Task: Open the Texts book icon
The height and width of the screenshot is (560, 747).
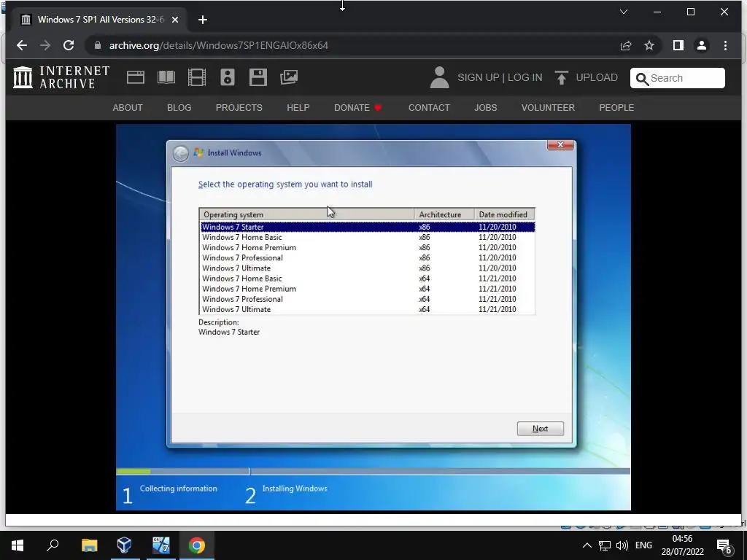Action: coord(166,77)
